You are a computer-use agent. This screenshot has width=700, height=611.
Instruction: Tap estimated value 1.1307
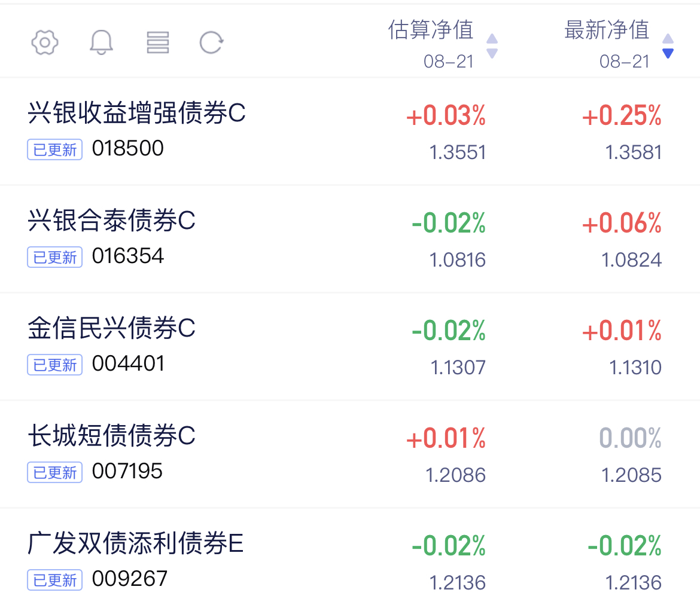(458, 368)
